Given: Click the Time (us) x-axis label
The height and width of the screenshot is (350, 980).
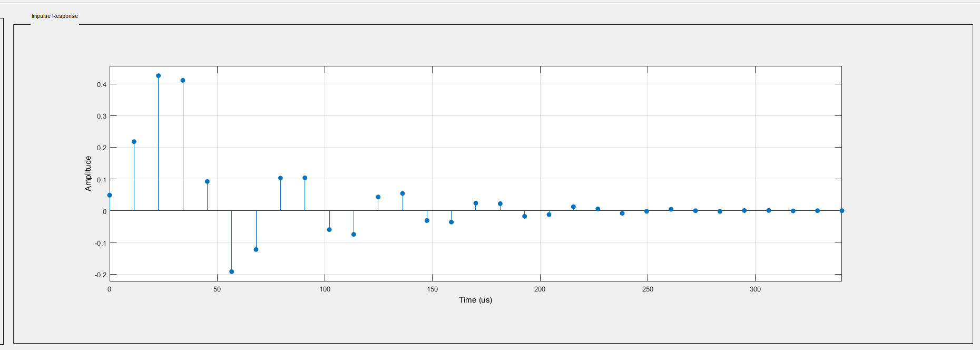Looking at the screenshot, I should tap(475, 300).
